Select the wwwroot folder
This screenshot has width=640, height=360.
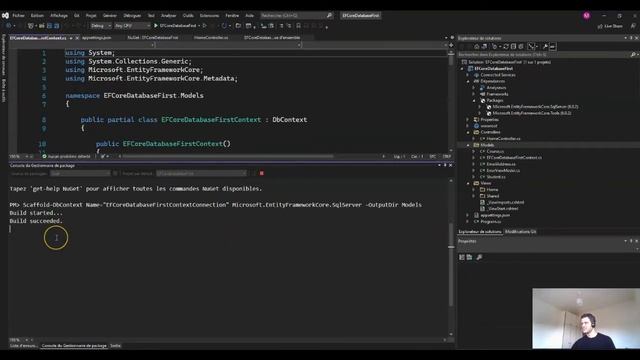(489, 126)
